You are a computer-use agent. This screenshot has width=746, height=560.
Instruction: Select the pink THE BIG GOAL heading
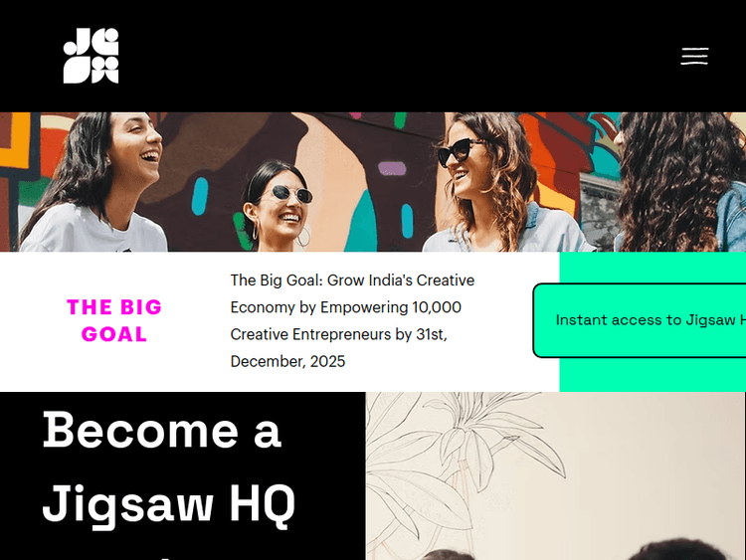coord(114,320)
